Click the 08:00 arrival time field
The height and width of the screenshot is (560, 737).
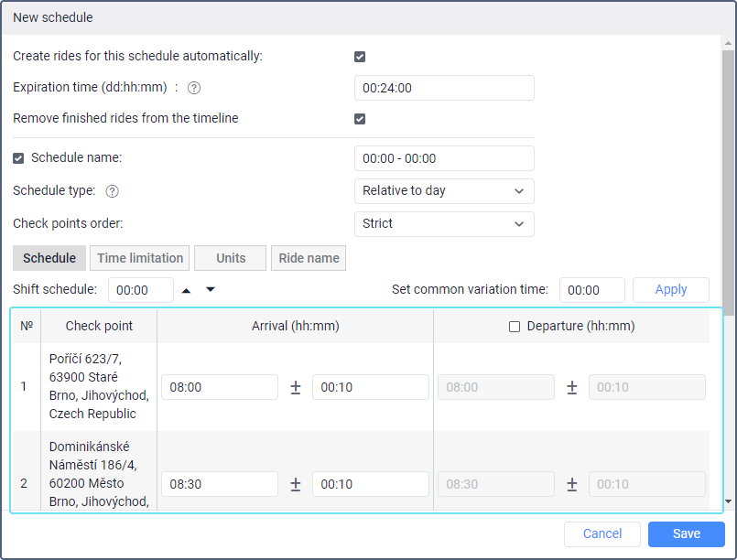coord(220,387)
